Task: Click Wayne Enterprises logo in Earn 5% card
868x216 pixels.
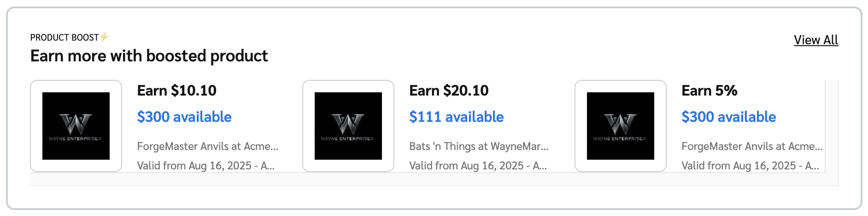Action: pos(620,126)
